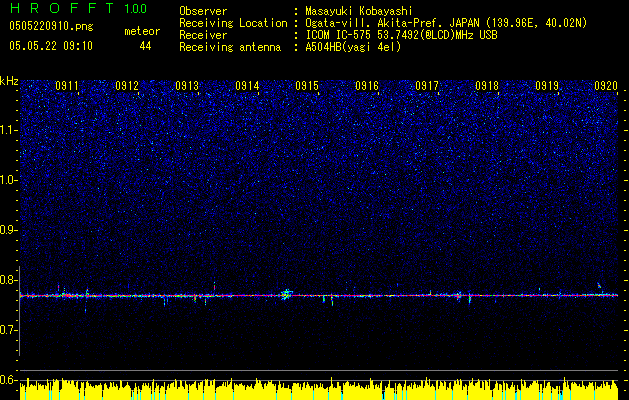
Task: Click the Receiving antenna label
Action: 230,47
